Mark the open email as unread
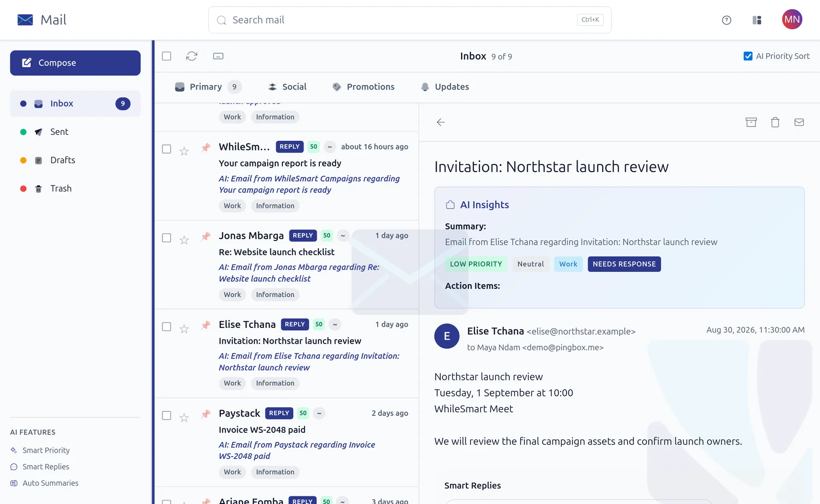This screenshot has height=504, width=820. [799, 122]
